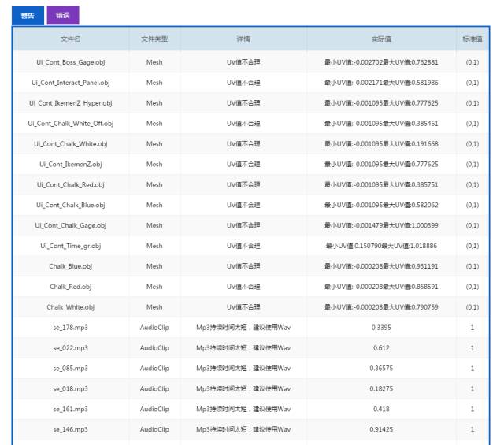Screen dimensions: 504x445
Task: Click the Mp3 duration detail for se_022.mp3
Action: click(x=243, y=348)
